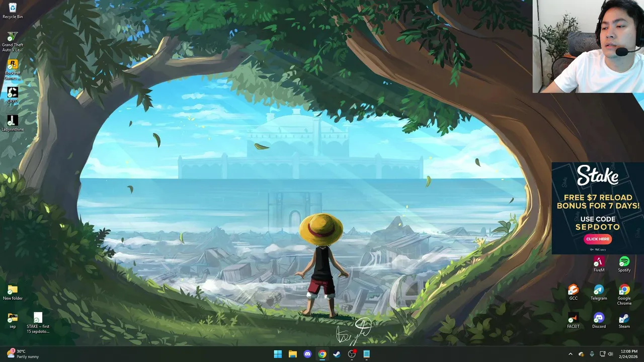Select the Rockstar Games launcher desktop icon
The height and width of the screenshot is (362, 644).
13,69
